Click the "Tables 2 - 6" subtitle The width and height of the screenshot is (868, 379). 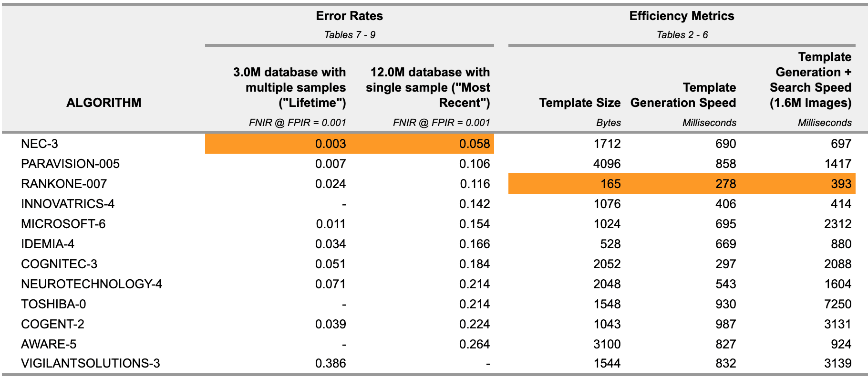pos(682,35)
